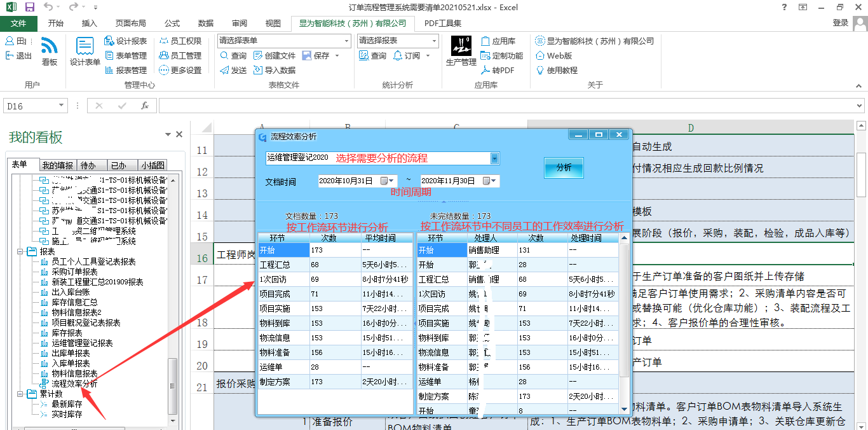Click the 登录 user icon in ribbon
The image size is (868, 430).
(860, 24)
